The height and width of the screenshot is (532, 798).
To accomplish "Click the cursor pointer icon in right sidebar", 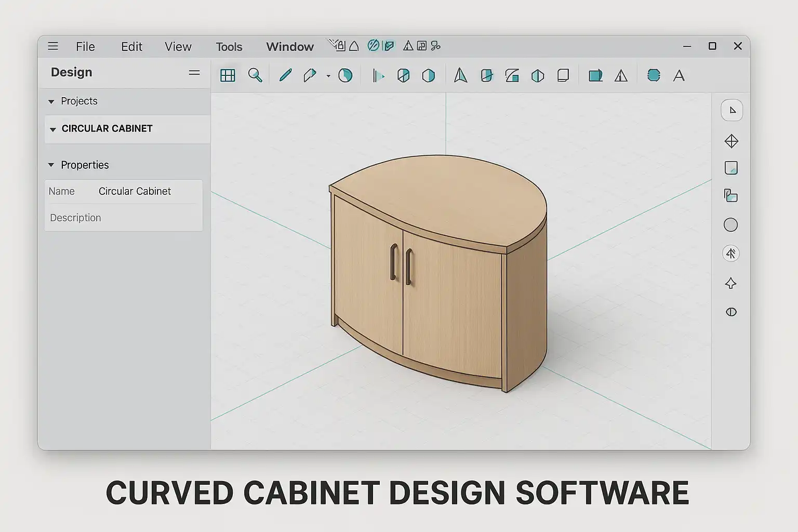I will click(x=731, y=110).
